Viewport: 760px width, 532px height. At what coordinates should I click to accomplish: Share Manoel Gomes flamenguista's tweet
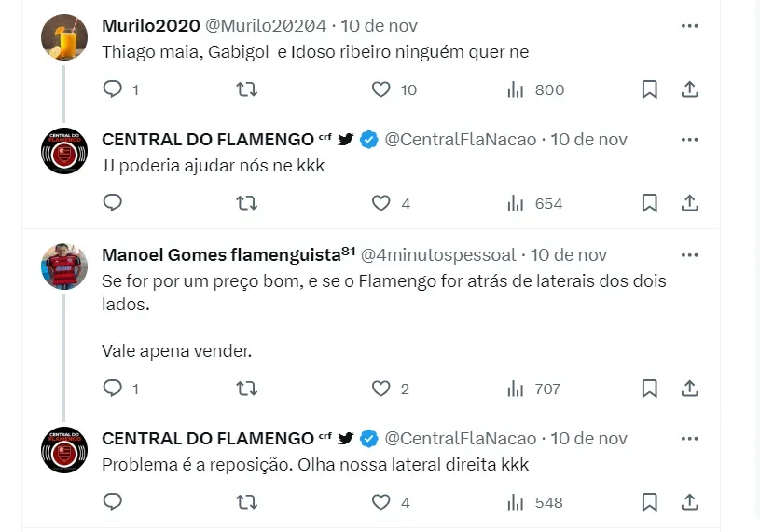pyautogui.click(x=690, y=388)
